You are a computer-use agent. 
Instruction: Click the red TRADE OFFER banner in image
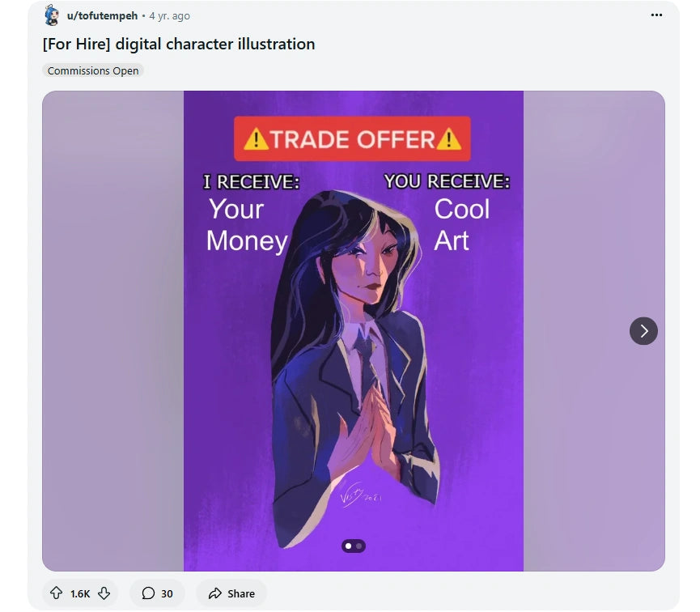point(352,138)
